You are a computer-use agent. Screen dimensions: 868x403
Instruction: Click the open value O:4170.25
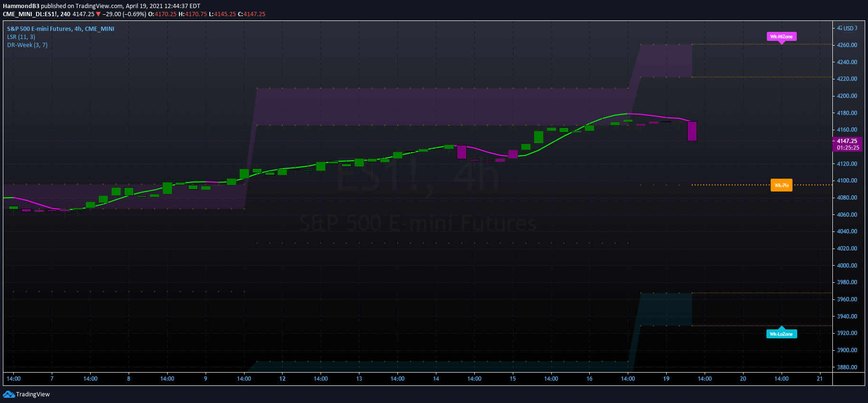pyautogui.click(x=162, y=14)
